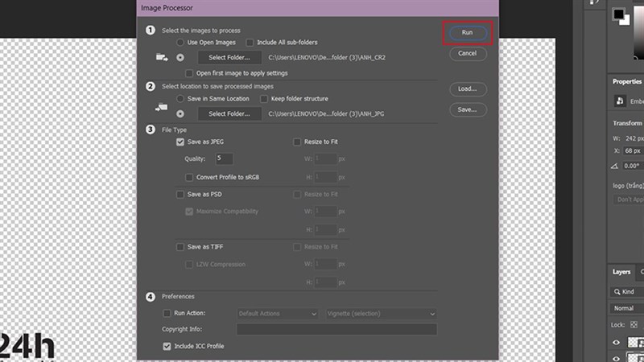Check Convert Profile to sRGB
Viewport: 644px width, 362px height.
189,177
